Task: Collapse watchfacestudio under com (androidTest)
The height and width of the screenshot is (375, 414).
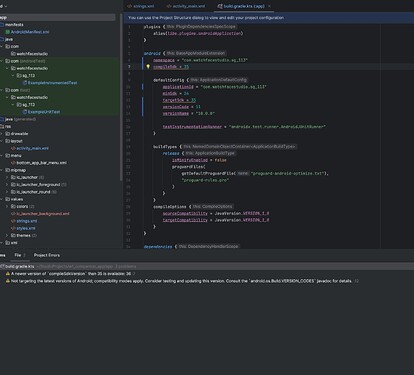Action: click(x=7, y=68)
